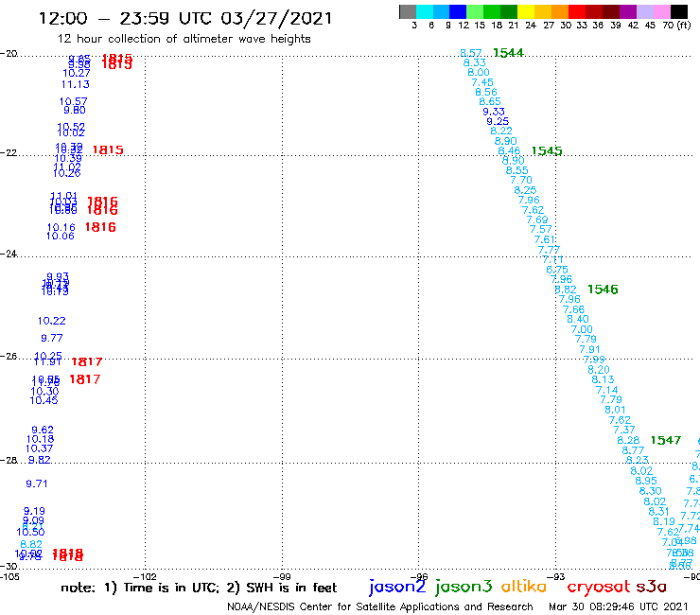Select wave height value 6.75
This screenshot has width=700, height=615.
coord(557,270)
